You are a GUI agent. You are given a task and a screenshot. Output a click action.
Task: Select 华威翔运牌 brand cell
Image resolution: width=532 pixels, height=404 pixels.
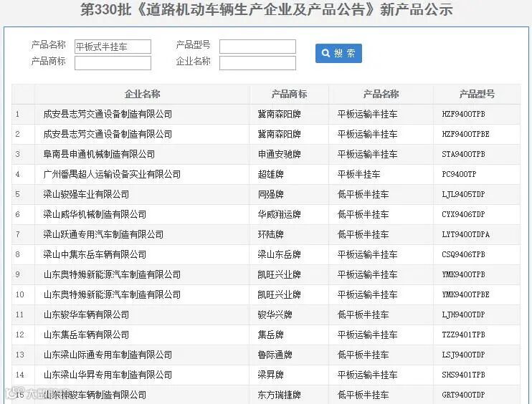pos(289,214)
